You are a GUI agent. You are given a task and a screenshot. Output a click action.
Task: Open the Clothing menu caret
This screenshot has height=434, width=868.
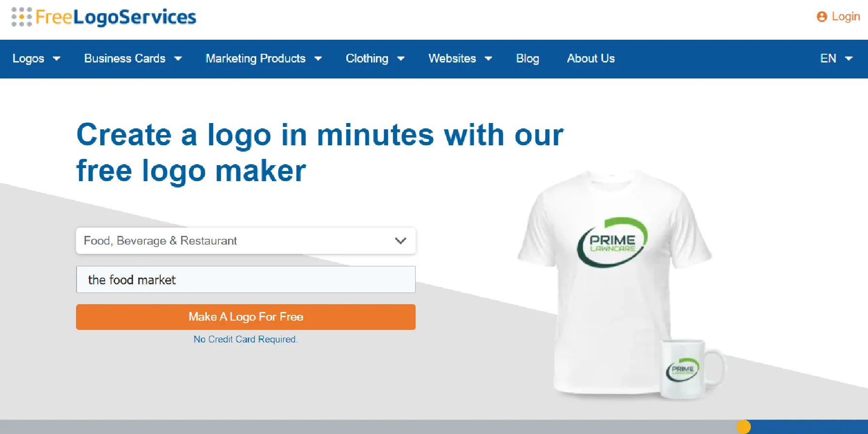click(401, 59)
